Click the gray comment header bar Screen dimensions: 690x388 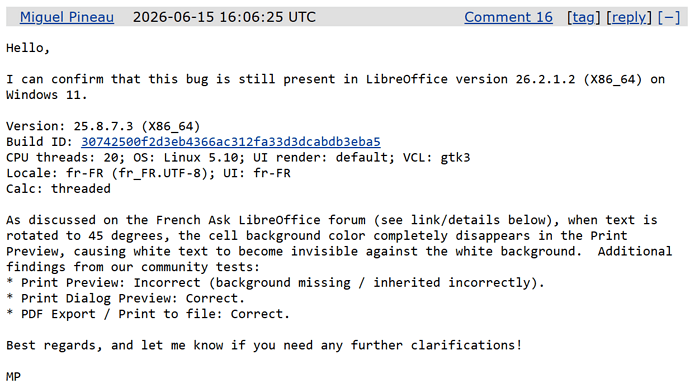click(x=347, y=17)
